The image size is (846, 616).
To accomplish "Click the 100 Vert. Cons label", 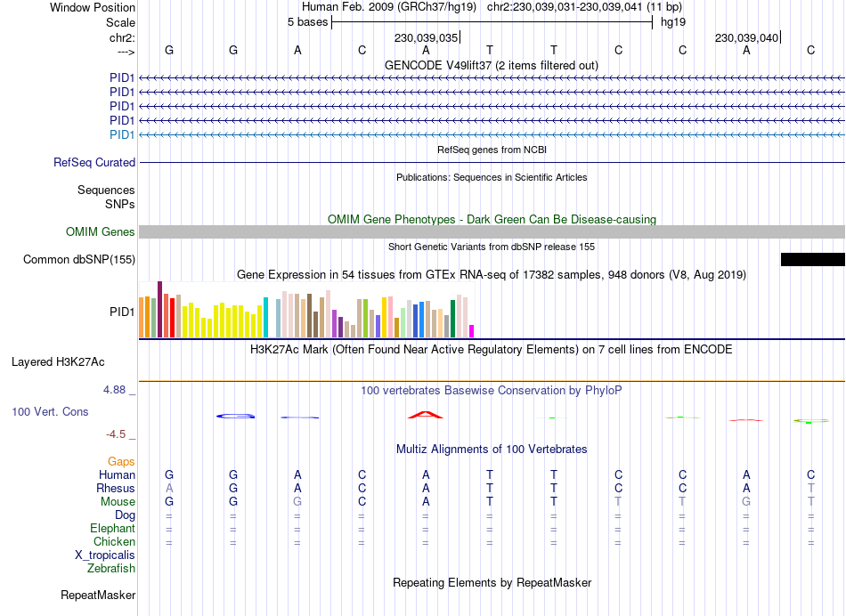I will tap(50, 411).
